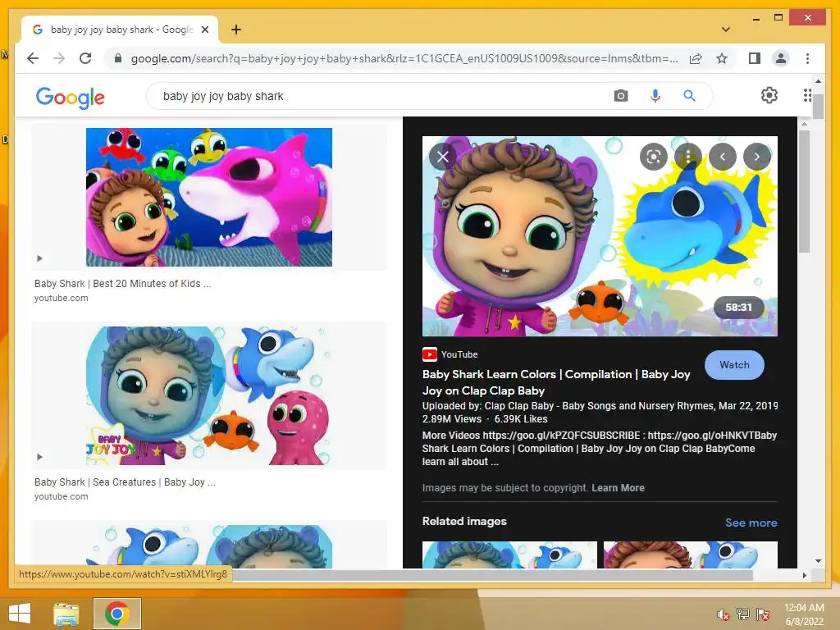Viewport: 840px width, 630px height.
Task: Close the image preview panel
Action: [x=442, y=157]
